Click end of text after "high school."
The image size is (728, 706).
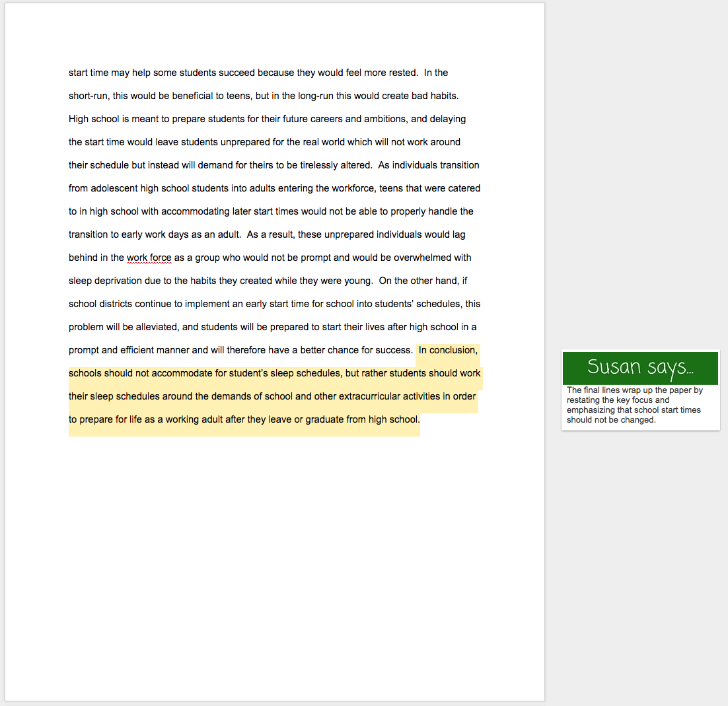420,419
